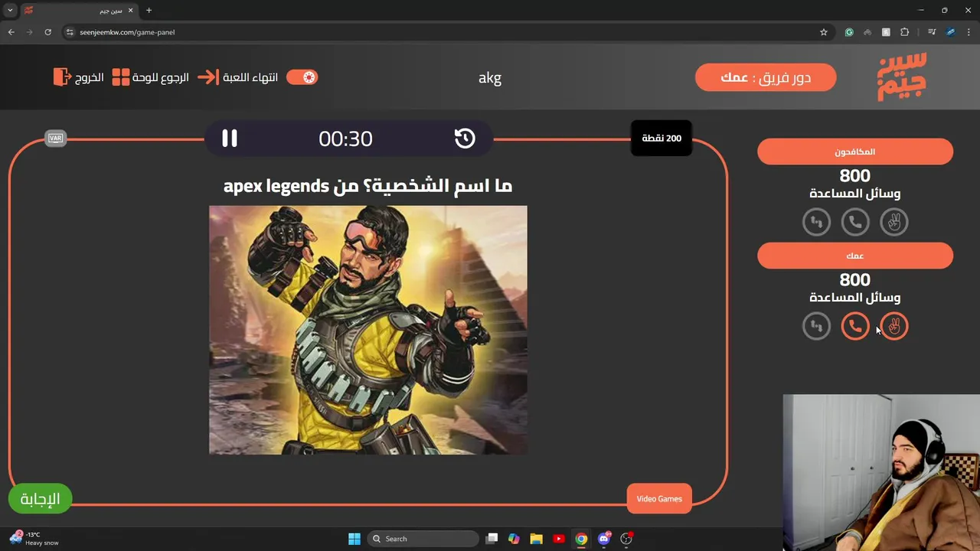Select the المكافحون team name bar

855,152
